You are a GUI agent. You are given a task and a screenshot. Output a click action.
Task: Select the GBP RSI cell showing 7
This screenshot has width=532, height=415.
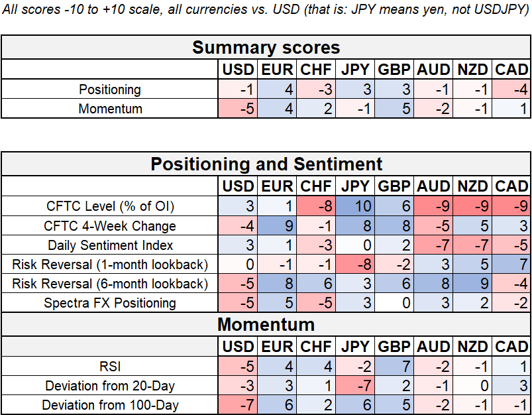click(x=396, y=366)
